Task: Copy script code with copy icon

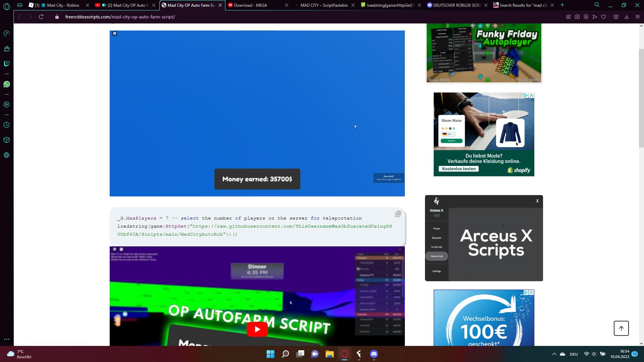Action: click(x=398, y=214)
